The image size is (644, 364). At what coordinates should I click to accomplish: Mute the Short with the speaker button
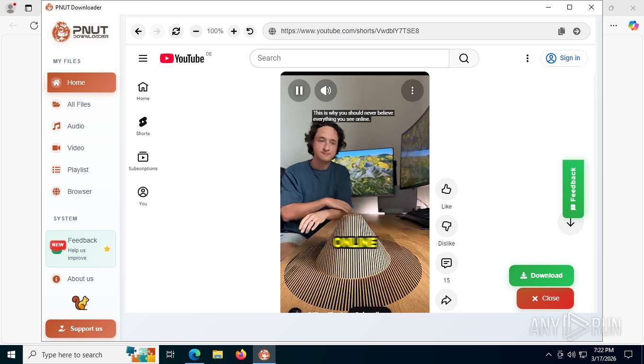pos(326,91)
